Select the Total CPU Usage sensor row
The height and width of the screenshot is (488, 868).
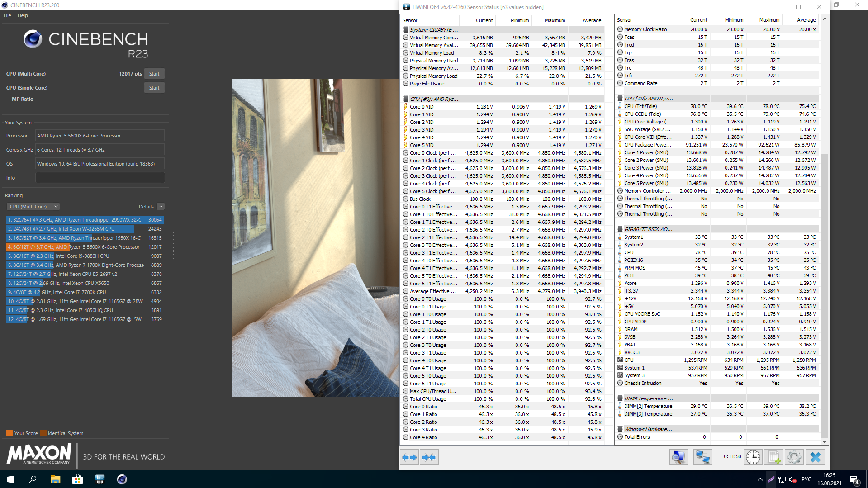click(503, 399)
